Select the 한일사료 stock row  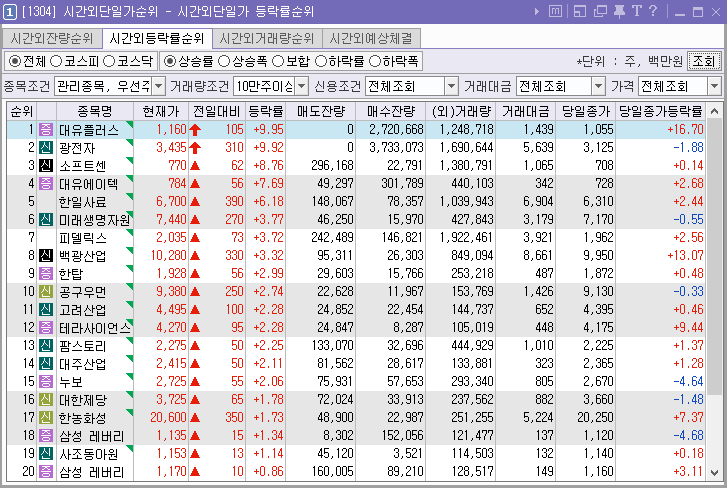[x=357, y=202]
